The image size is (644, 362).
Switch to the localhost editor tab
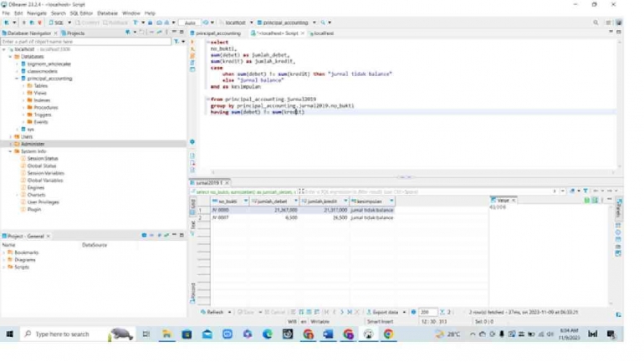coord(321,33)
